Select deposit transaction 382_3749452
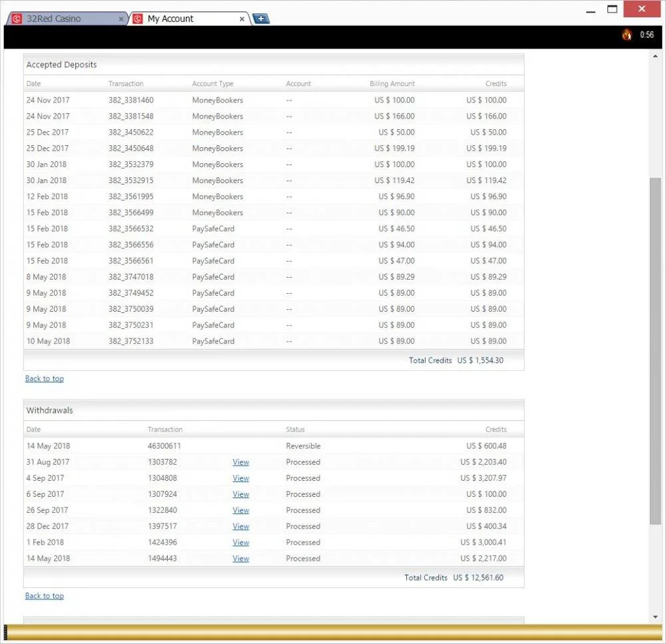 tap(131, 293)
